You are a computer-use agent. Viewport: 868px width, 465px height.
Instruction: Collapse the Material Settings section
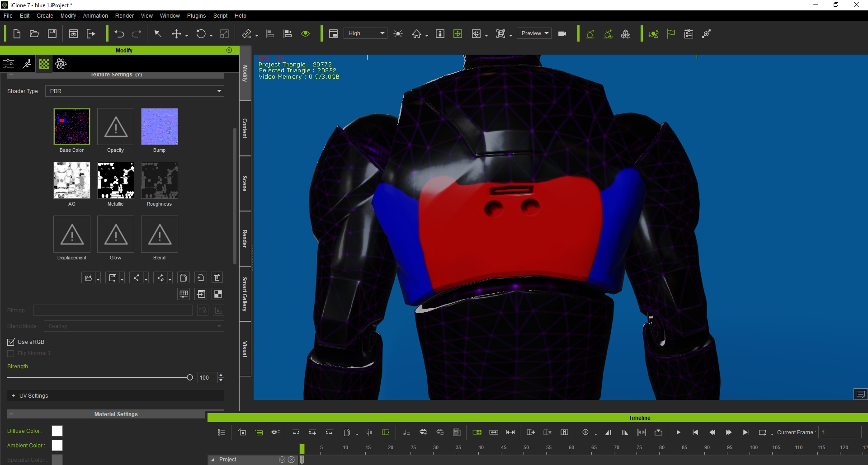pos(11,414)
